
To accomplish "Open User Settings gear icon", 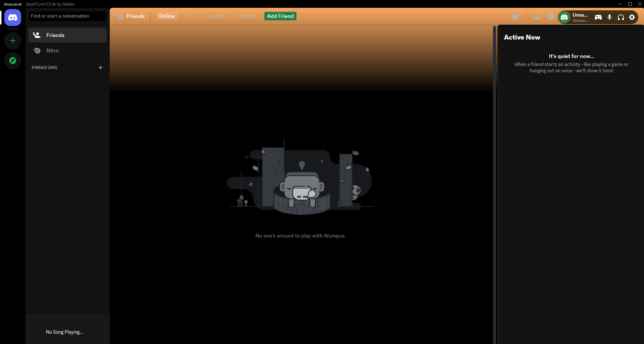I will point(632,17).
